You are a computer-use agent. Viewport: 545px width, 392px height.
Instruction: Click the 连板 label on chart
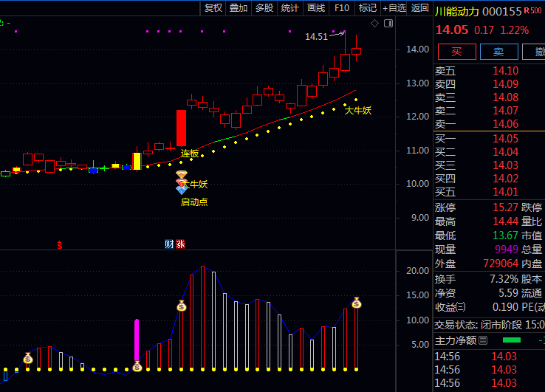190,154
